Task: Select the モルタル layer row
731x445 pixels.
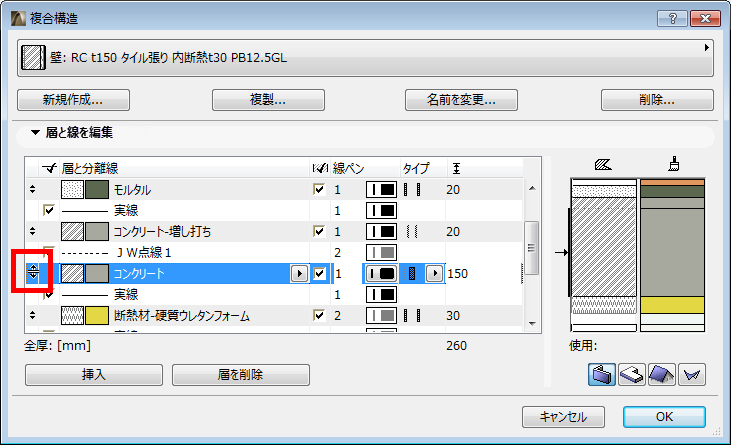Action: pos(274,190)
